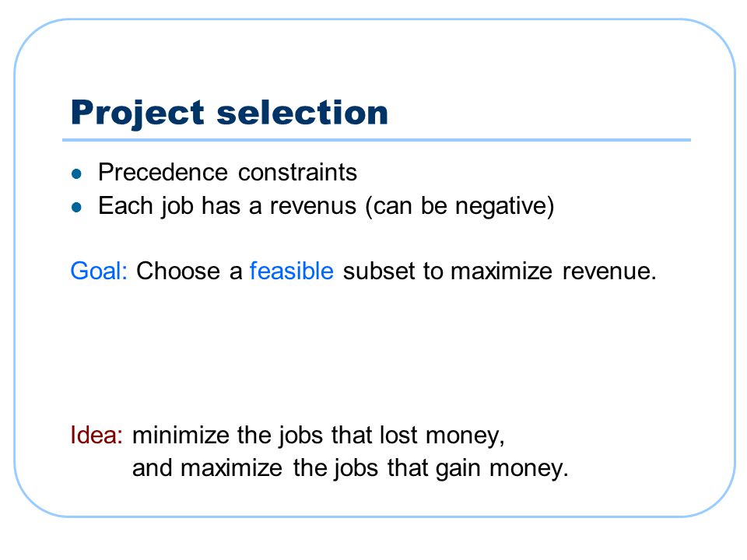Click the first bullet point dot
747x560 pixels.
(76, 173)
